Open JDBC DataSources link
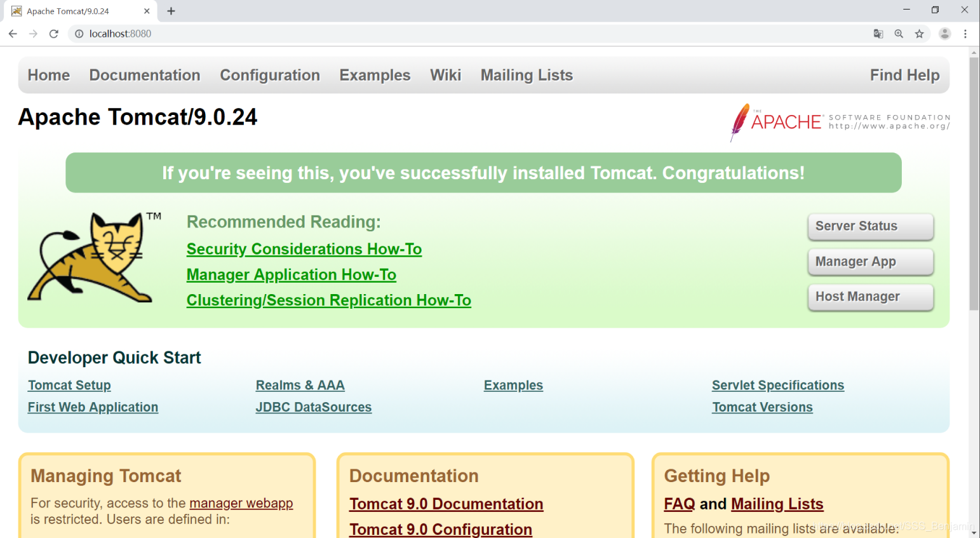Image resolution: width=980 pixels, height=538 pixels. coord(314,407)
